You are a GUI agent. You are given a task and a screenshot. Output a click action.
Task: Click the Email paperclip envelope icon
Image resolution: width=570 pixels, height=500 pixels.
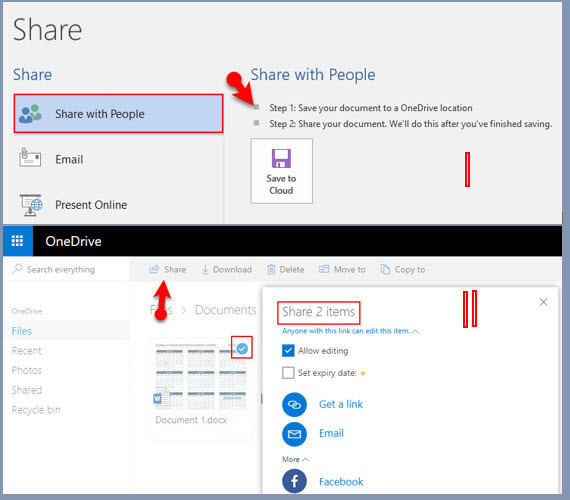(x=30, y=157)
